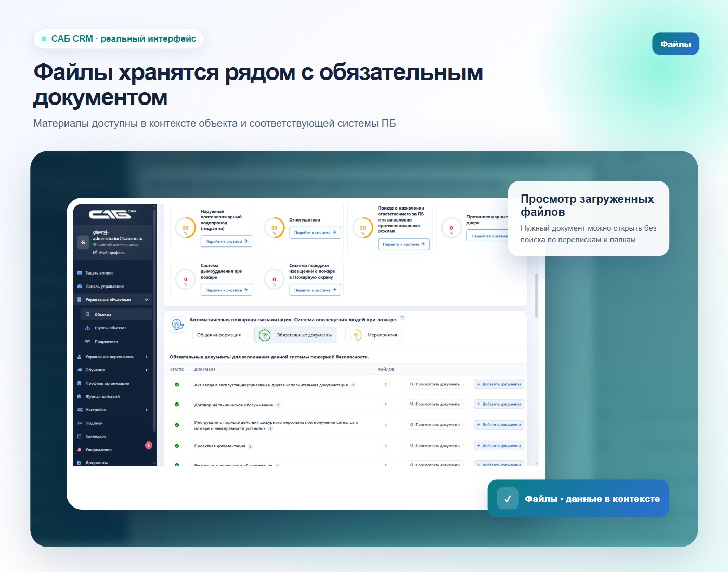Click the 0% progress ring for Система дымоудаления
Image resolution: width=728 pixels, height=572 pixels.
(186, 280)
